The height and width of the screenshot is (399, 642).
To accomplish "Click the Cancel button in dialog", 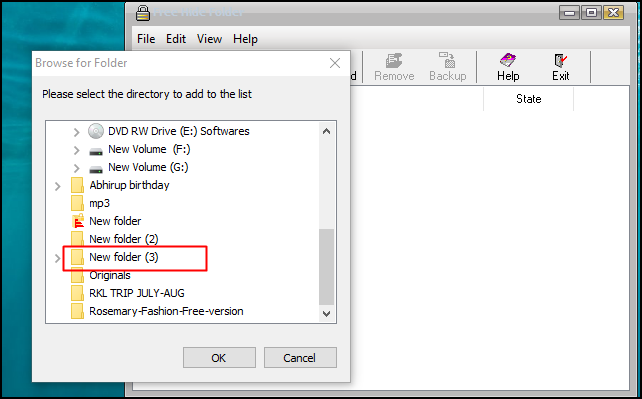I will [x=300, y=358].
